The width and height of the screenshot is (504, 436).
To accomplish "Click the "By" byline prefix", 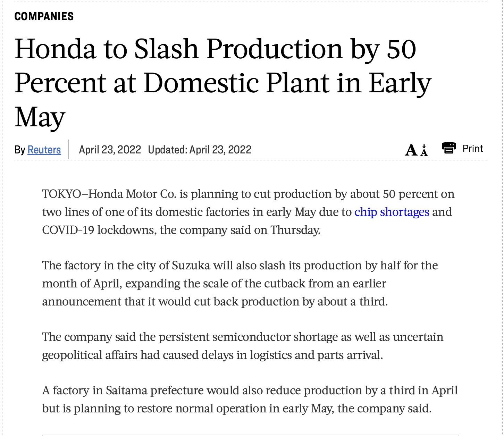I will [20, 150].
